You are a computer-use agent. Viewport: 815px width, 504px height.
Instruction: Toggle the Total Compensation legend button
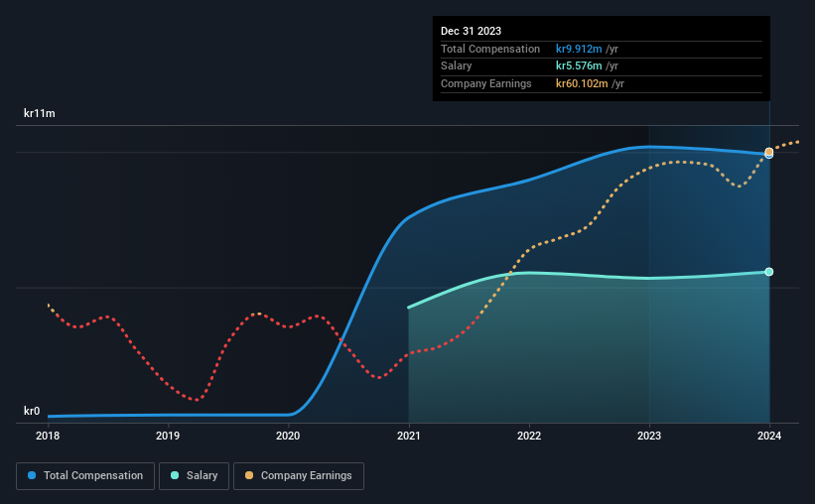point(85,476)
